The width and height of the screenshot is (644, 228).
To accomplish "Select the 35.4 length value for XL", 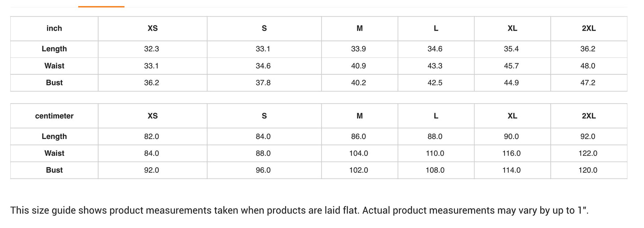I will click(x=511, y=49).
